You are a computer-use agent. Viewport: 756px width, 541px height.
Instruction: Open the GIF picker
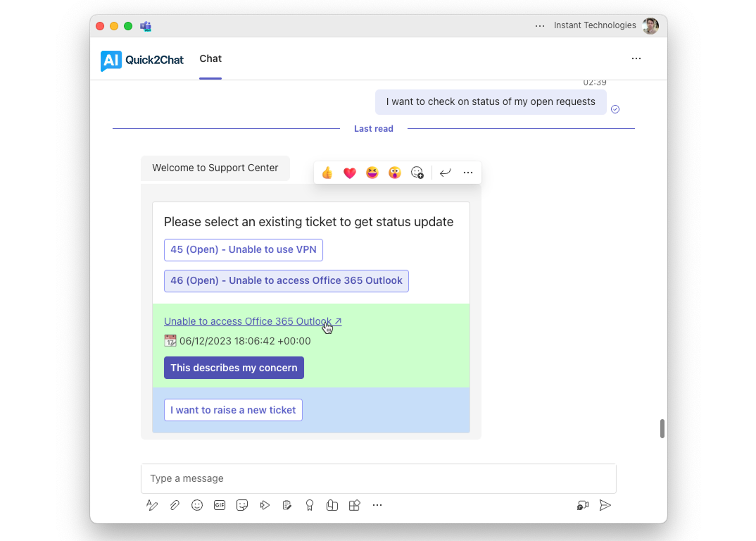[x=220, y=505]
